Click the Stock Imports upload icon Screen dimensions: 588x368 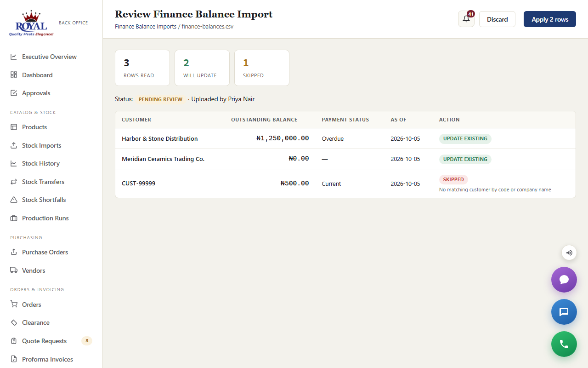(x=14, y=145)
